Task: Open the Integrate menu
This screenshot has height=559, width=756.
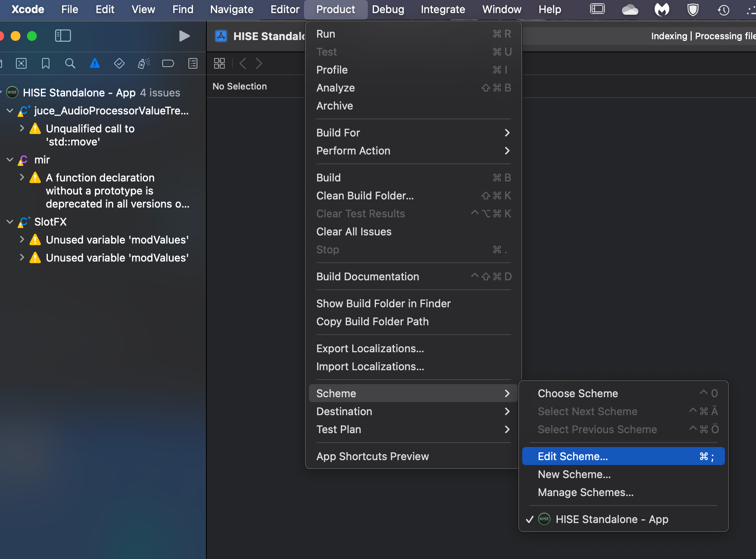Action: [443, 9]
